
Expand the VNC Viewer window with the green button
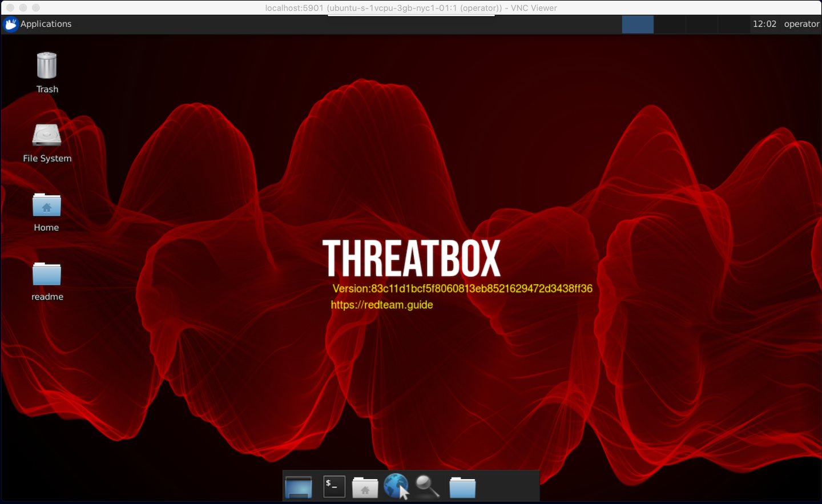click(35, 7)
